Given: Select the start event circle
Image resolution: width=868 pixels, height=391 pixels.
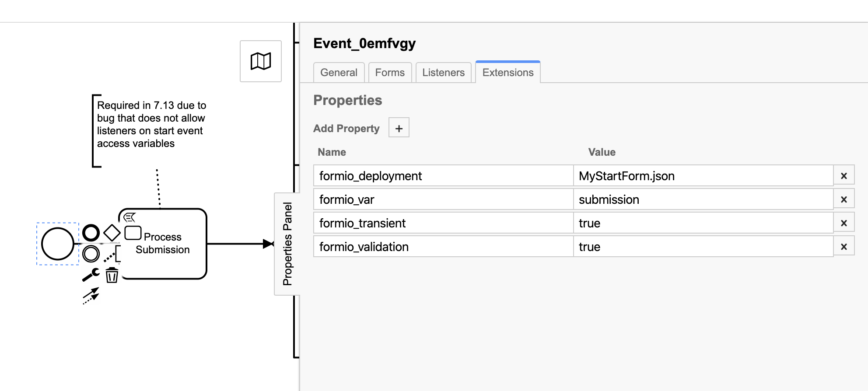Looking at the screenshot, I should [58, 244].
